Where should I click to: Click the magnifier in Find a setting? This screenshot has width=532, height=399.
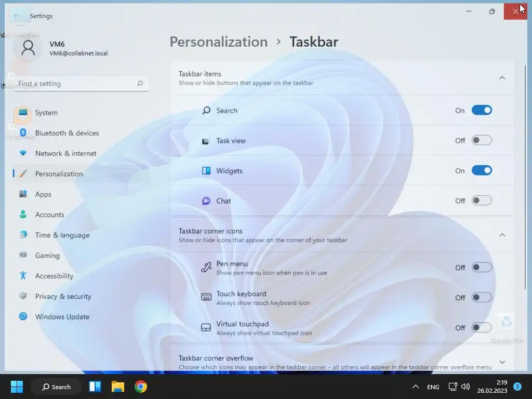coord(140,84)
